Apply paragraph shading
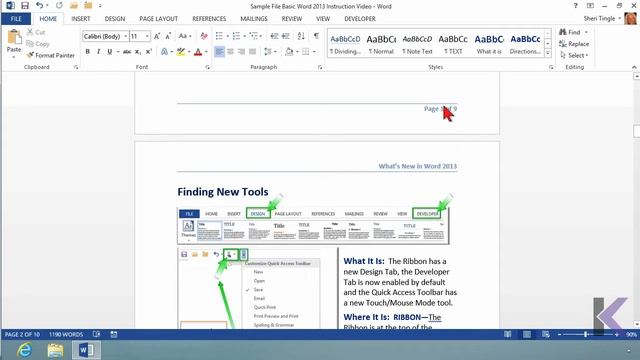 (x=289, y=52)
